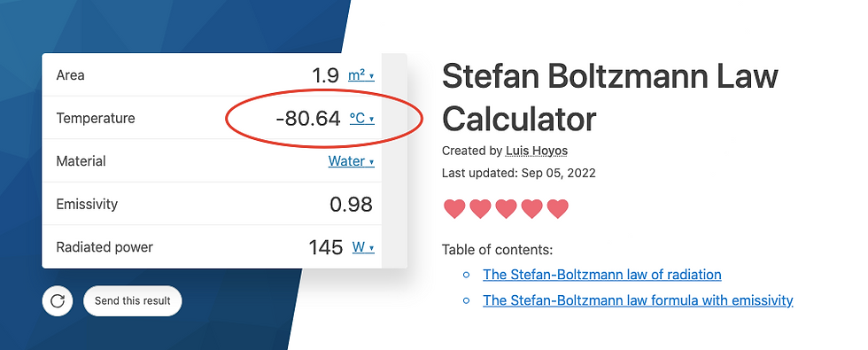
Task: Click the calculator's gray scrollbar strip
Action: (394, 160)
